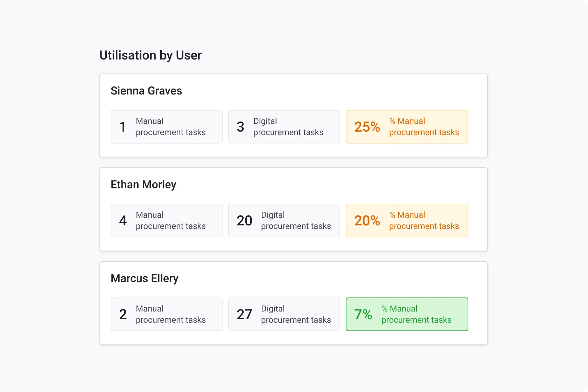Click the number 27 in Marcus Ellery's card
The image size is (588, 392).
(244, 314)
